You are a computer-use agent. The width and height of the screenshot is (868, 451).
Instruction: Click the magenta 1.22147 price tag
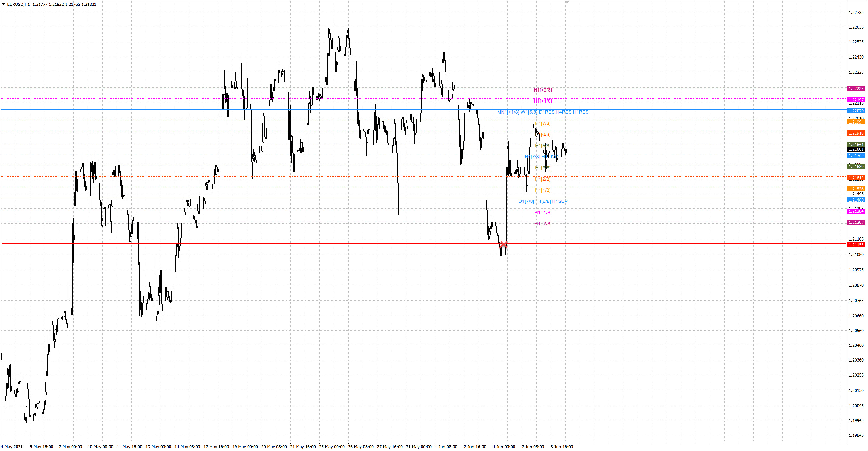pos(856,100)
